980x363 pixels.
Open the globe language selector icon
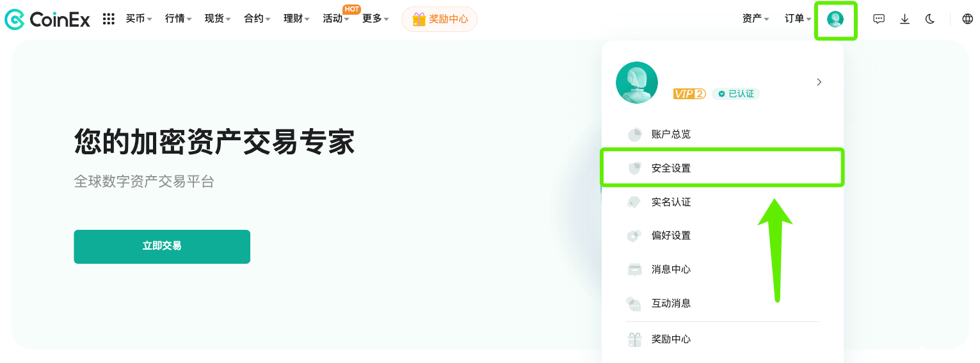click(x=967, y=19)
